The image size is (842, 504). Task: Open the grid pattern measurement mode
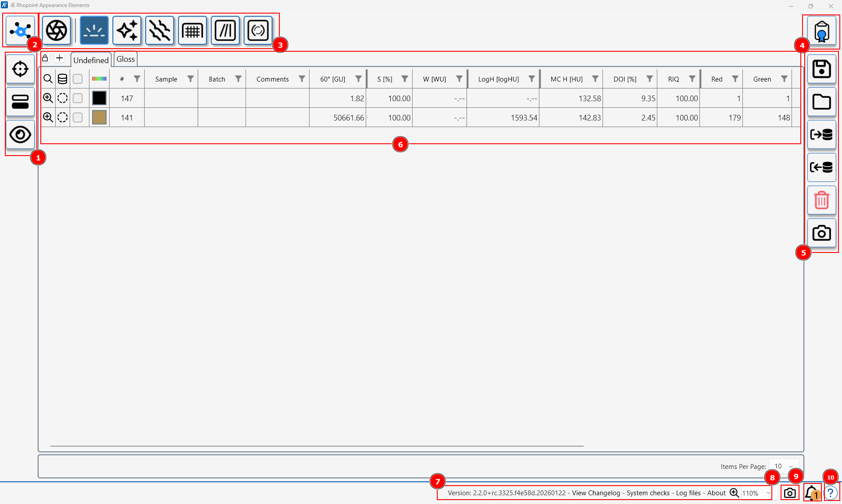[193, 30]
